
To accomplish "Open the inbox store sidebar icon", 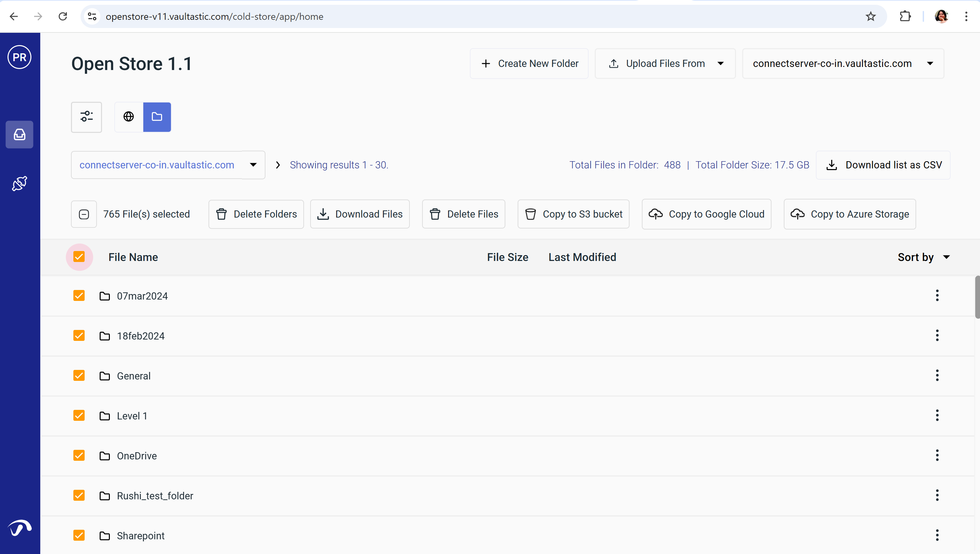I will [19, 135].
